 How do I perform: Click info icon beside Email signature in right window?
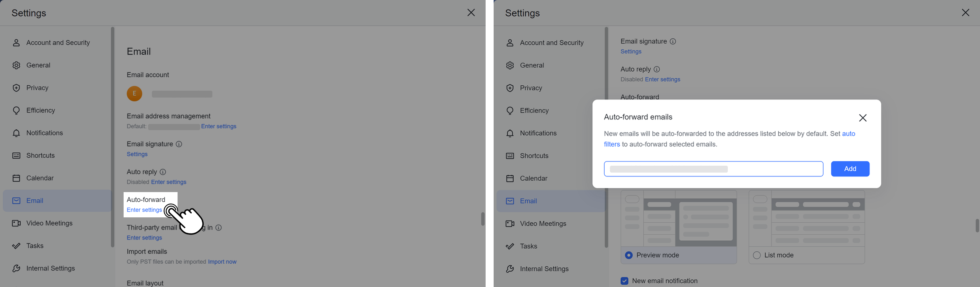pos(673,41)
